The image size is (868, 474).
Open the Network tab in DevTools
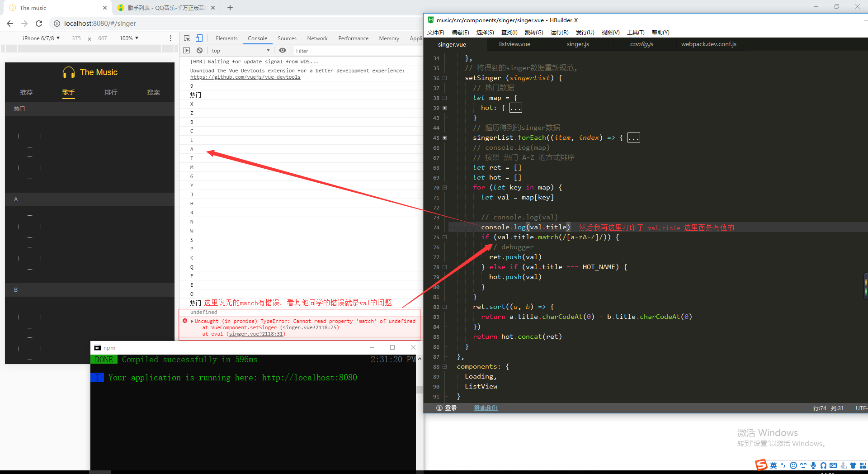click(317, 38)
